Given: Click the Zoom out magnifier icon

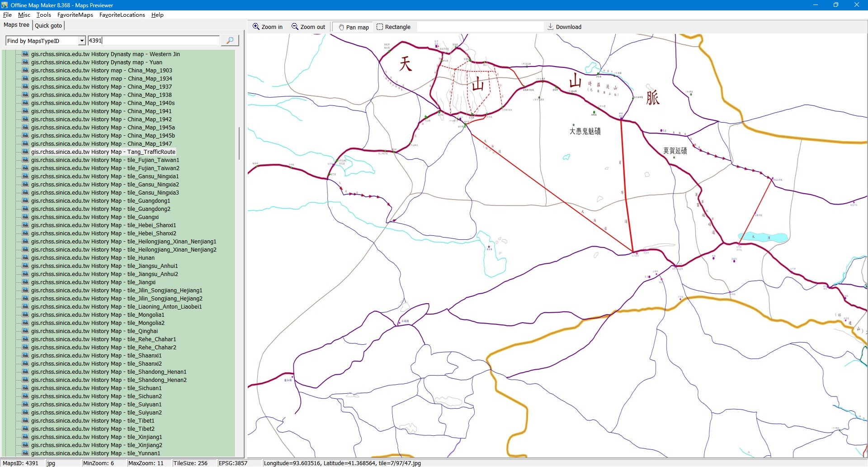Looking at the screenshot, I should [295, 27].
